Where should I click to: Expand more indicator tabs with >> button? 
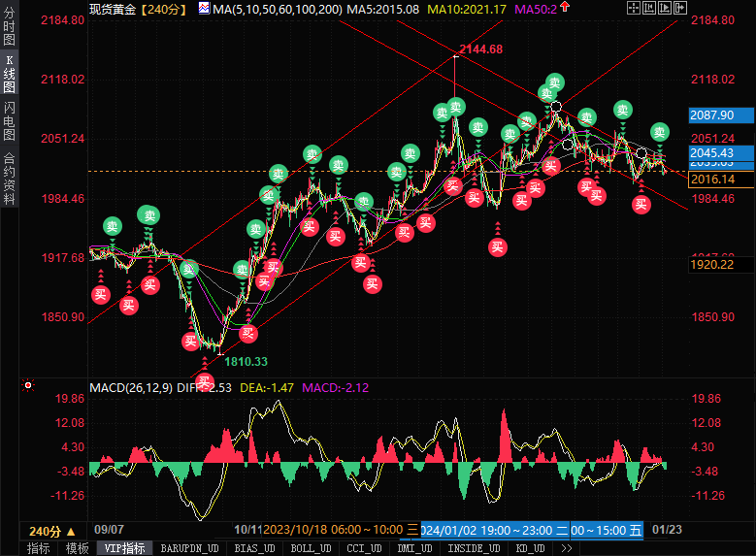[x=566, y=548]
